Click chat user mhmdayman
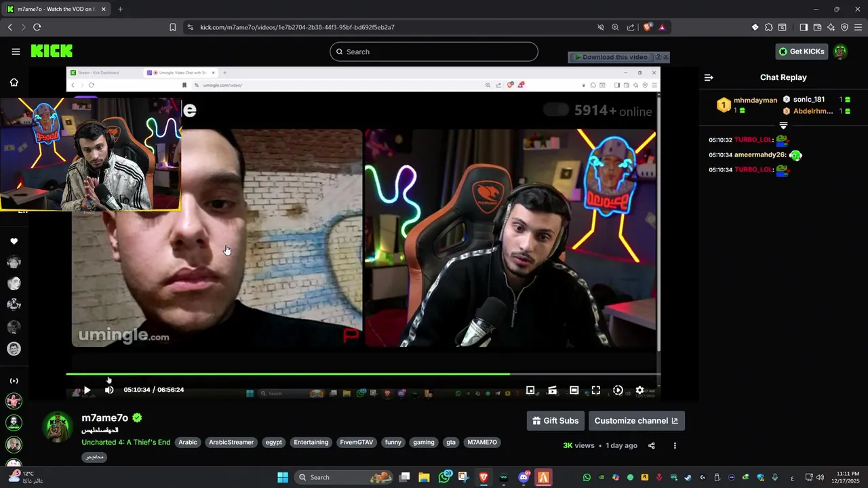 755,100
